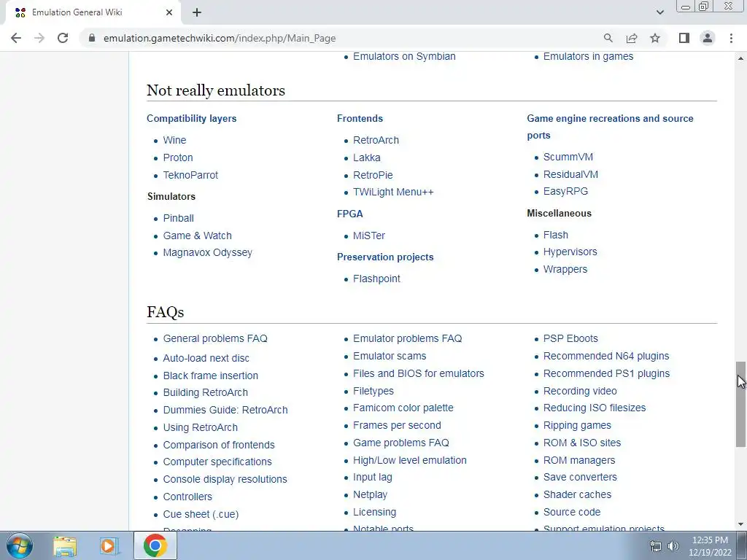Screen dimensions: 747x560
Task: Open the RetroArch frontend link
Action: 376,141
